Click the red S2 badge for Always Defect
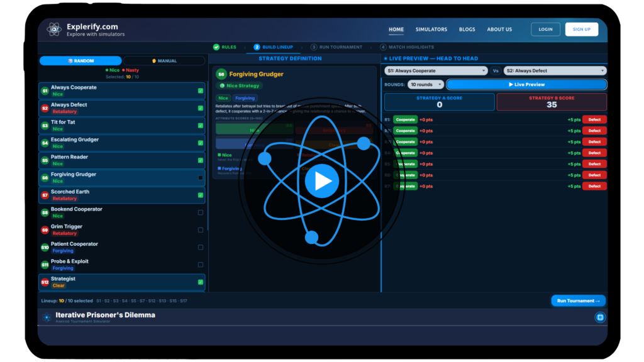This screenshot has height=362, width=644. (45, 108)
